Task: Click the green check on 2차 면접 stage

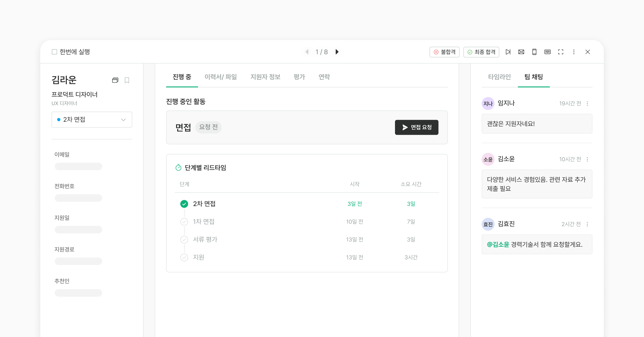Action: click(x=184, y=204)
